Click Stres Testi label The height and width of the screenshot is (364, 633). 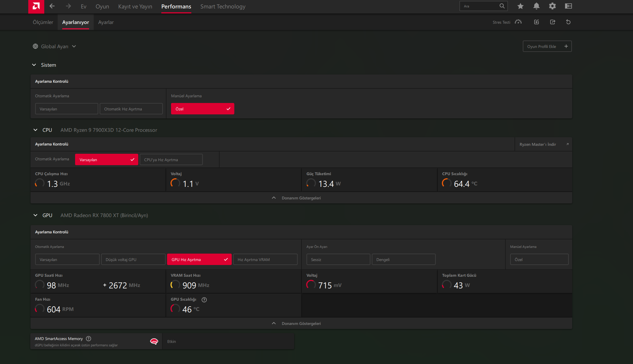tap(501, 22)
